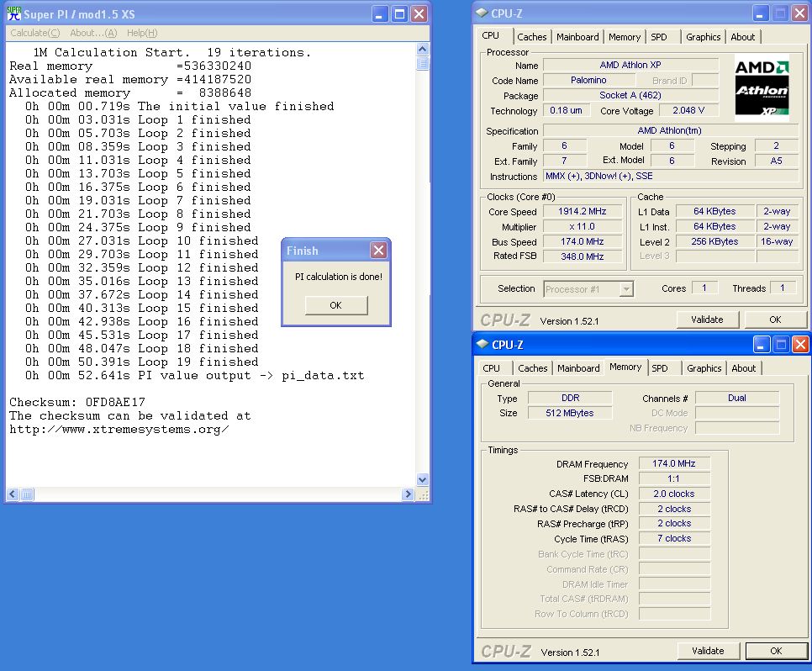812x671 pixels.
Task: Click the DDR memory type value
Action: (x=570, y=398)
